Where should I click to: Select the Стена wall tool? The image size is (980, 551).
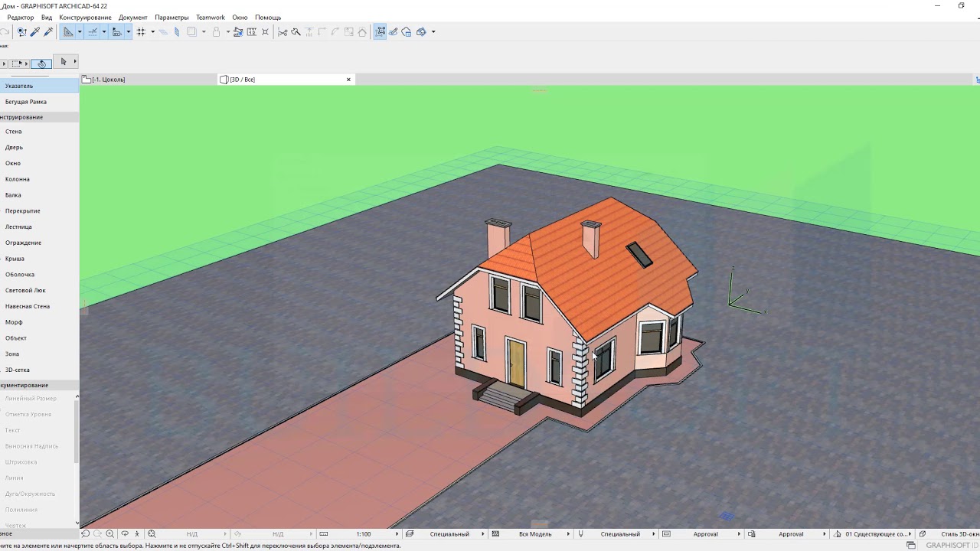click(14, 132)
